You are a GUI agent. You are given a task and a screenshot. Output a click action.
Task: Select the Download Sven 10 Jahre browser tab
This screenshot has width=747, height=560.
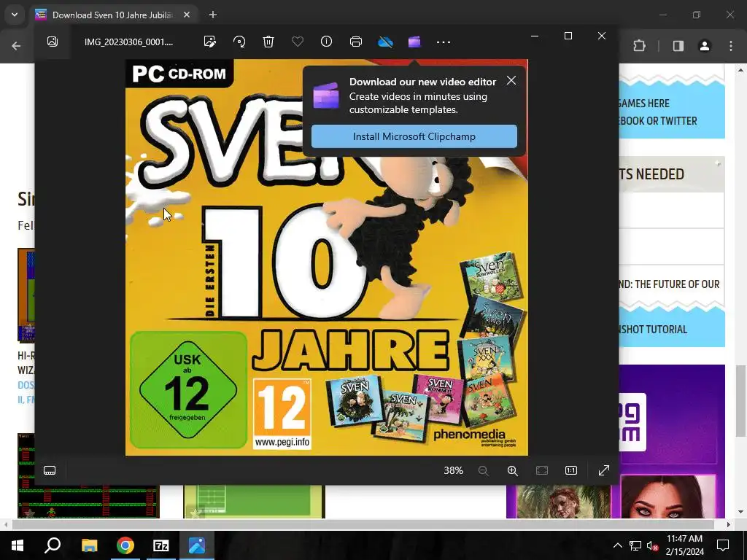pos(112,15)
